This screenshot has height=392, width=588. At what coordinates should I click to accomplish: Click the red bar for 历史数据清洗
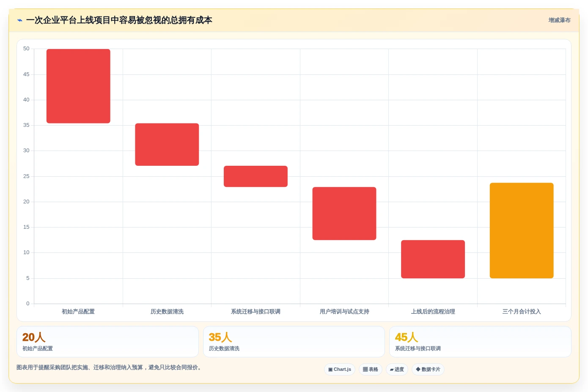point(167,145)
